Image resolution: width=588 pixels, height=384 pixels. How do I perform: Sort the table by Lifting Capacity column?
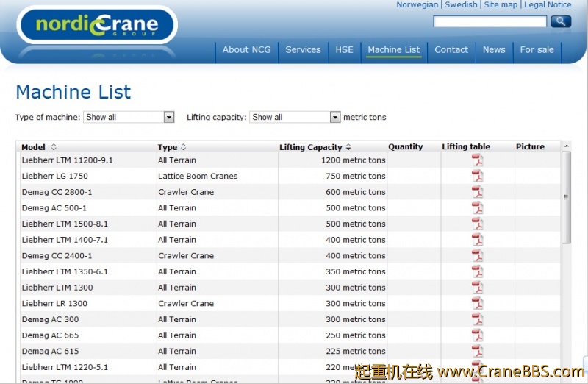348,147
